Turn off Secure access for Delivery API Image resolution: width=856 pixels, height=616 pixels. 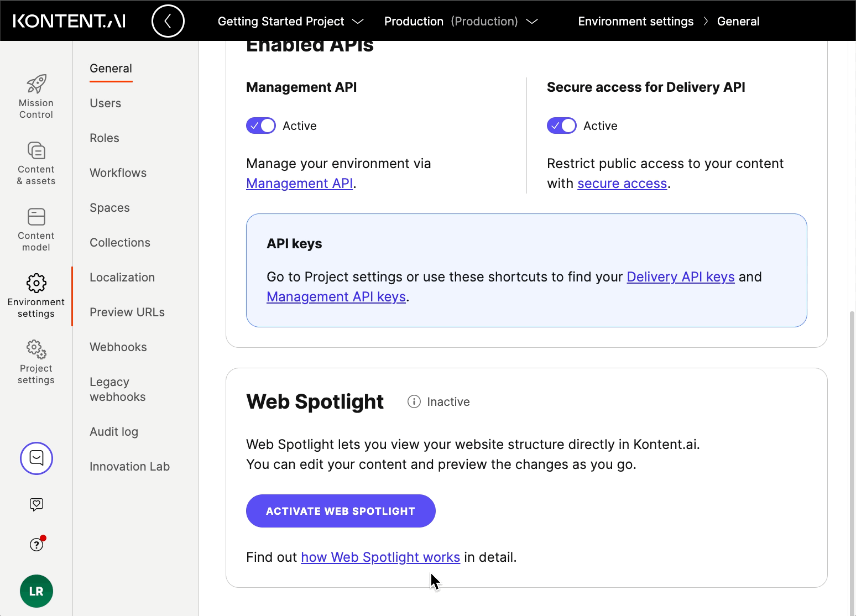tap(561, 126)
